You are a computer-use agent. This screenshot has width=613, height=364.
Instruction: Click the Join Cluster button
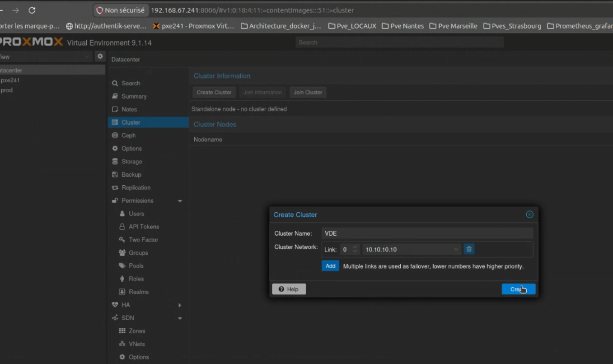[308, 92]
